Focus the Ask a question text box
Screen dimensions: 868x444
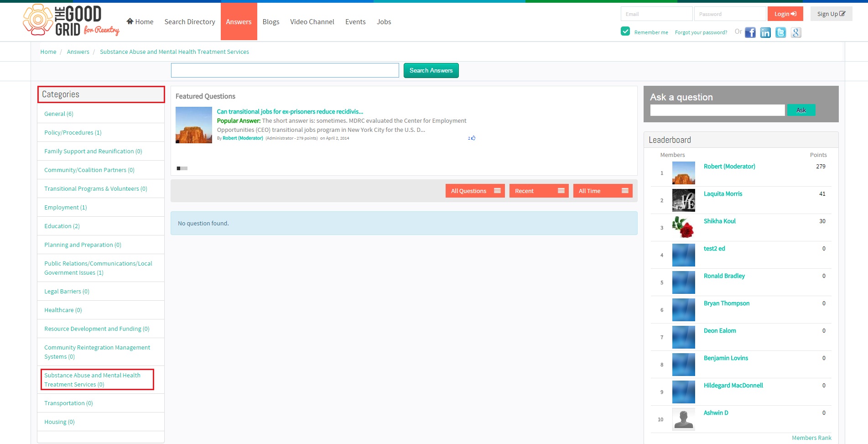click(x=717, y=110)
